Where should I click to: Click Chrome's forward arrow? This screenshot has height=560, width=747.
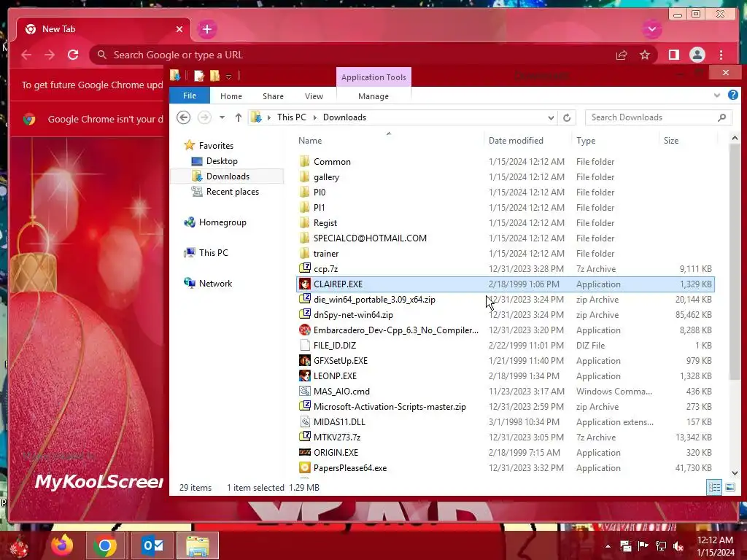[x=50, y=55]
